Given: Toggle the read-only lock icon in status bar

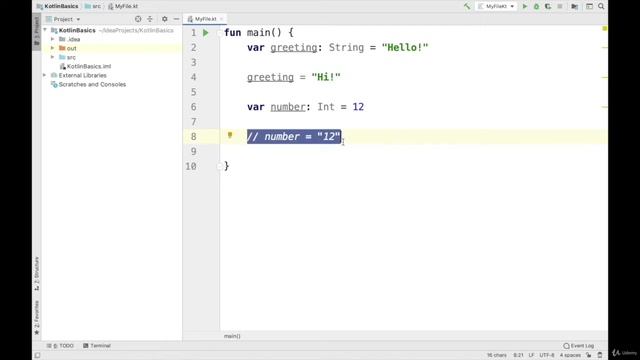Looking at the screenshot, I should point(589,355).
